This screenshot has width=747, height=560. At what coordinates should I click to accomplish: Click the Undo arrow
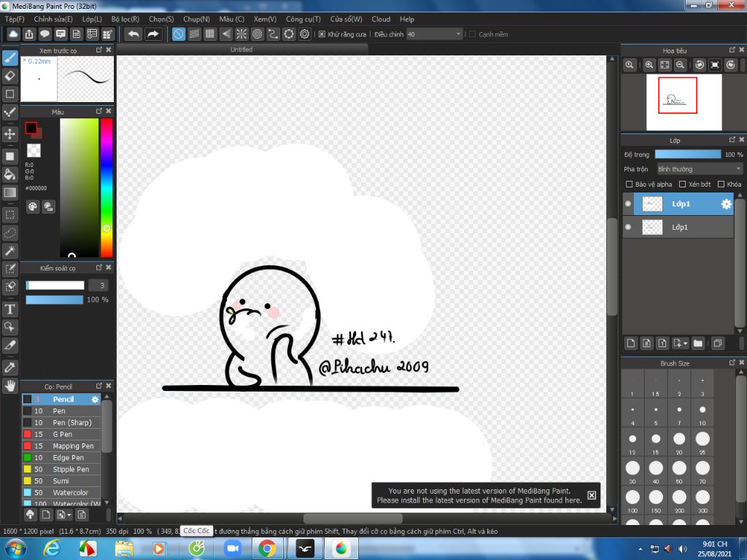[134, 34]
